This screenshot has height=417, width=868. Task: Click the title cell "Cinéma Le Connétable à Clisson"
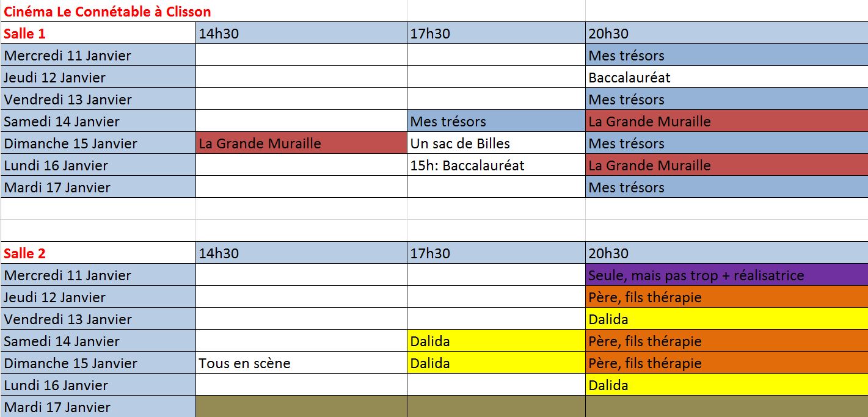(108, 12)
